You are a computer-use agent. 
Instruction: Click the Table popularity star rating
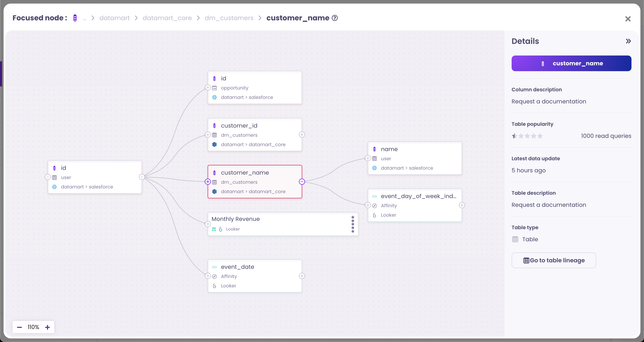527,136
